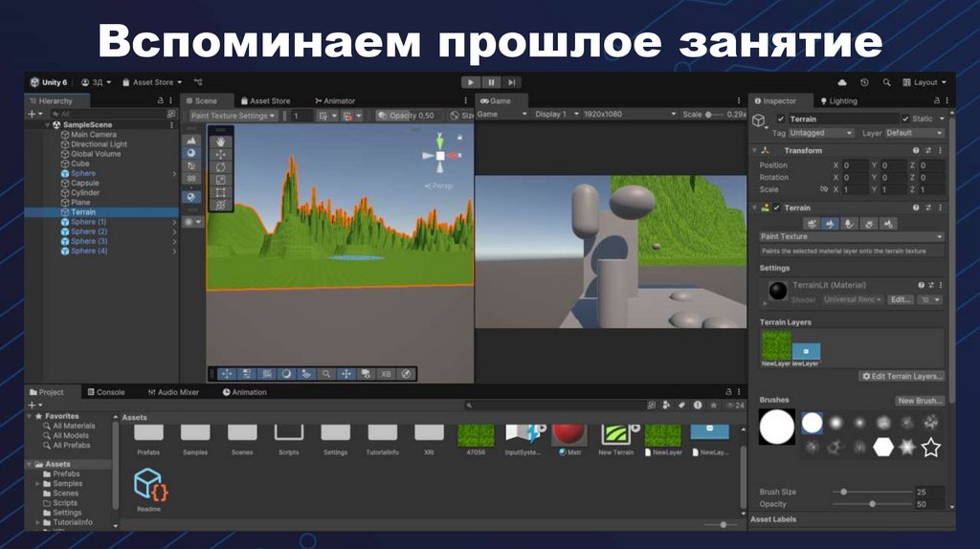Viewport: 980px width, 549px height.
Task: Click the Create Neighbor Terrains icon in Inspector
Action: tap(812, 224)
